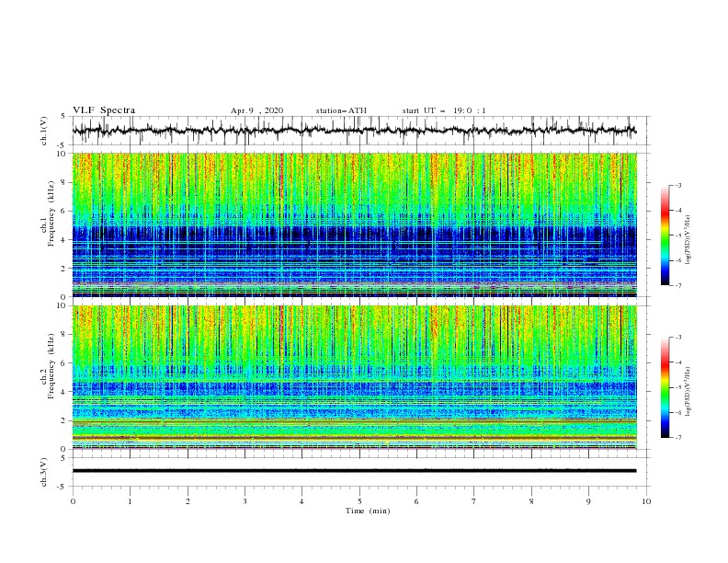
Task: Click the "-5" tick on ch.1 color bar
Action: click(x=677, y=236)
